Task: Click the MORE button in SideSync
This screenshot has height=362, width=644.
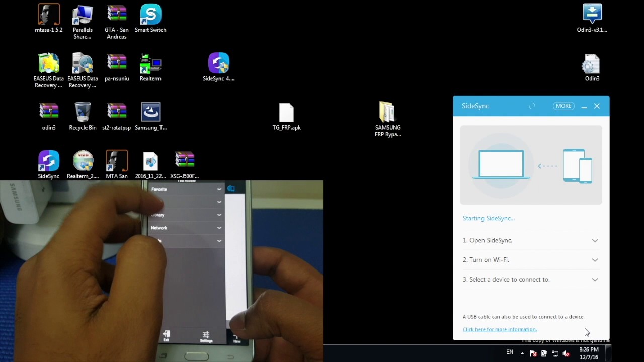Action: [563, 106]
